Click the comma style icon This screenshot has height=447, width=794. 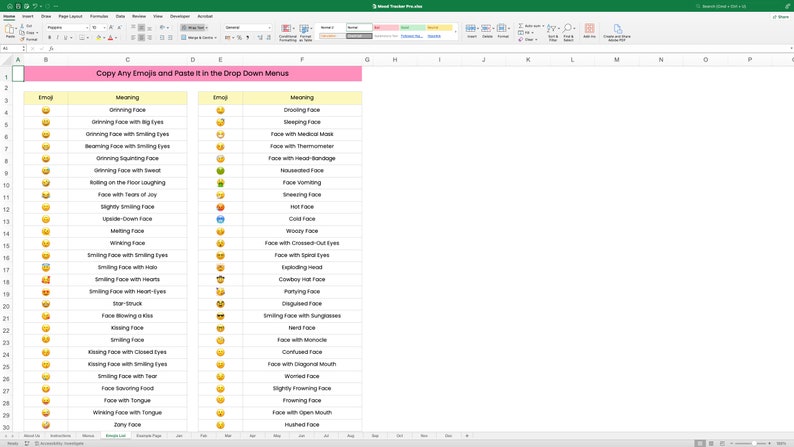[x=248, y=37]
